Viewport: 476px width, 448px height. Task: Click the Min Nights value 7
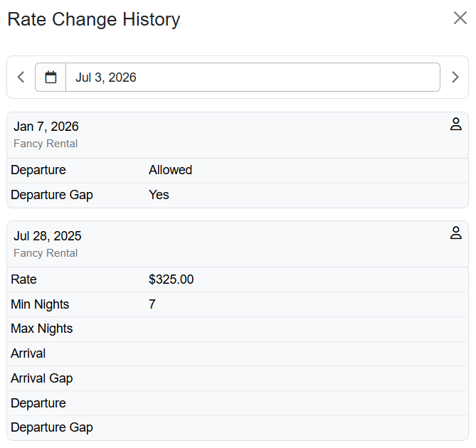coord(152,304)
